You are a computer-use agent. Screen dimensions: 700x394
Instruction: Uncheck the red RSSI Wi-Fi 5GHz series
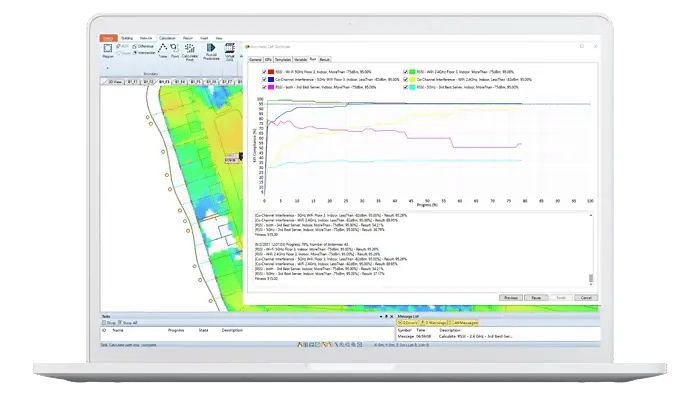click(264, 72)
